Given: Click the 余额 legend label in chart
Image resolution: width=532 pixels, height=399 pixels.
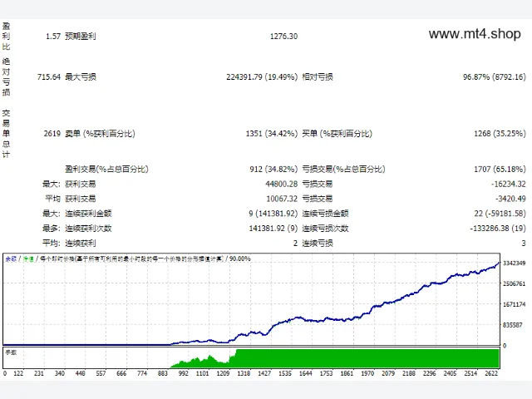Looking at the screenshot, I should [x=11, y=259].
